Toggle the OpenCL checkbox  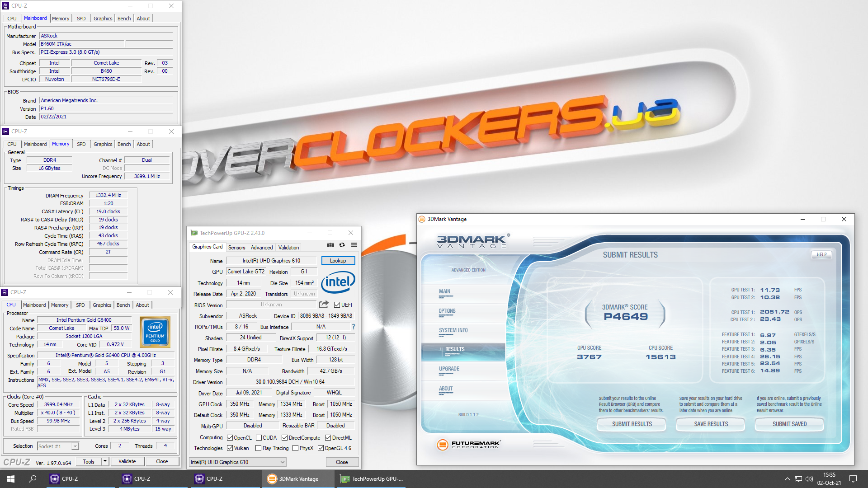(x=230, y=438)
